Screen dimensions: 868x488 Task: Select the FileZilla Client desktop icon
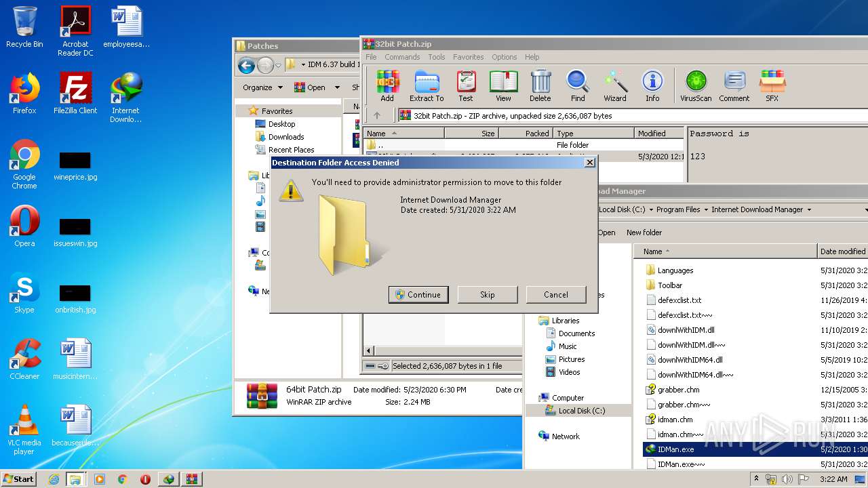[75, 94]
